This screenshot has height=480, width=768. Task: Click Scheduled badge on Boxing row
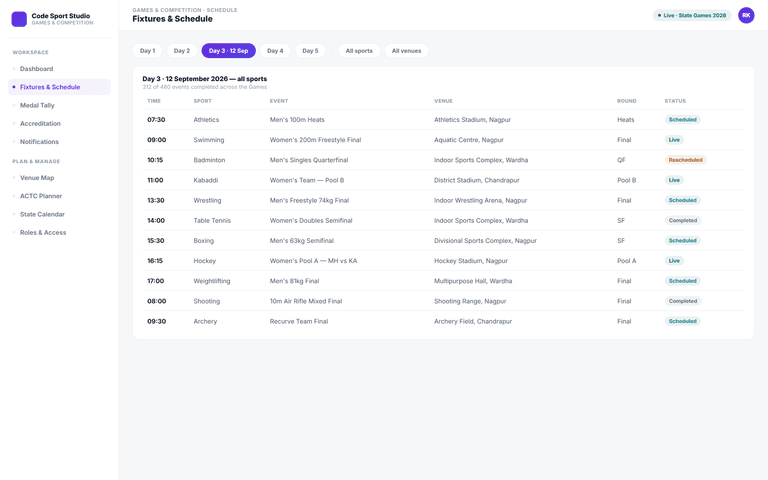pos(682,240)
